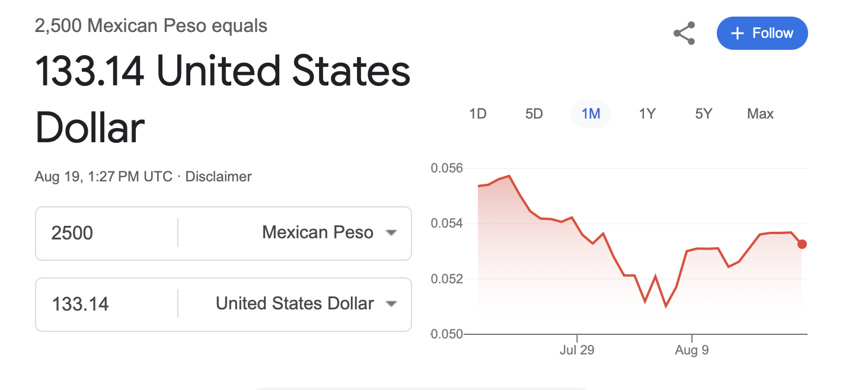This screenshot has width=868, height=390.
Task: Show the Max chart range
Action: [x=760, y=114]
